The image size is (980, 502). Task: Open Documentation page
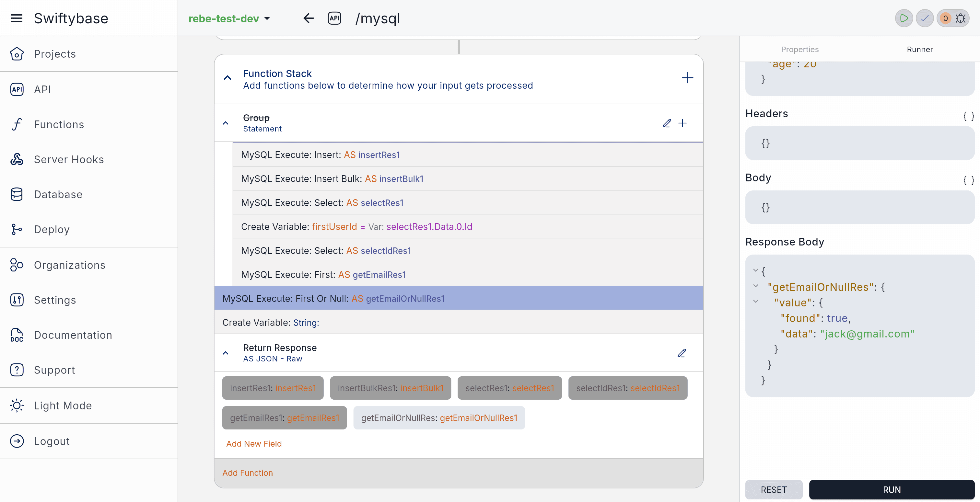point(88,335)
